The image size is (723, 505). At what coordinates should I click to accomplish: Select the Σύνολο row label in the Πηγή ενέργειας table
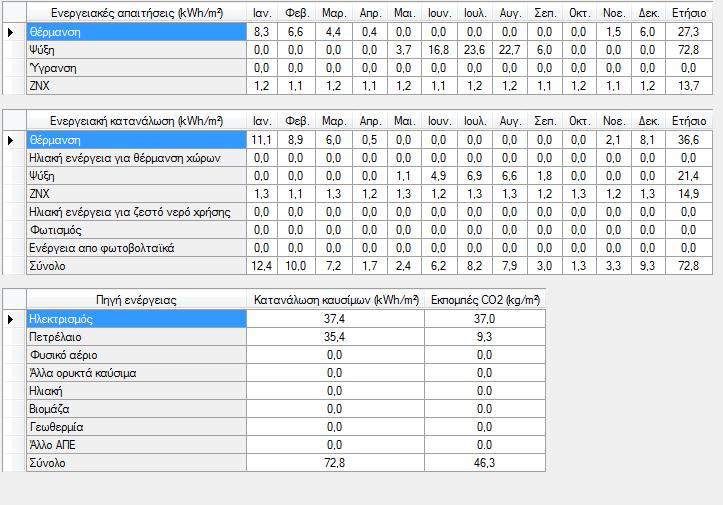[x=136, y=463]
